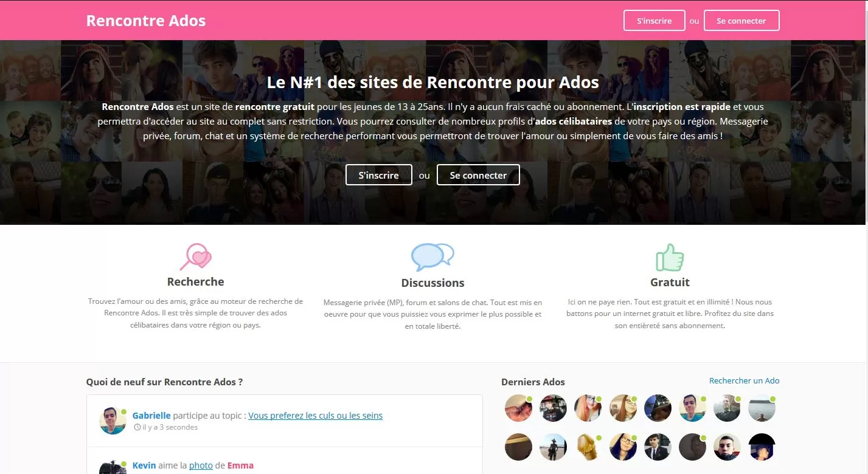Click Gabrielle's avatar in the activity feed
The image size is (868, 474).
tap(113, 421)
